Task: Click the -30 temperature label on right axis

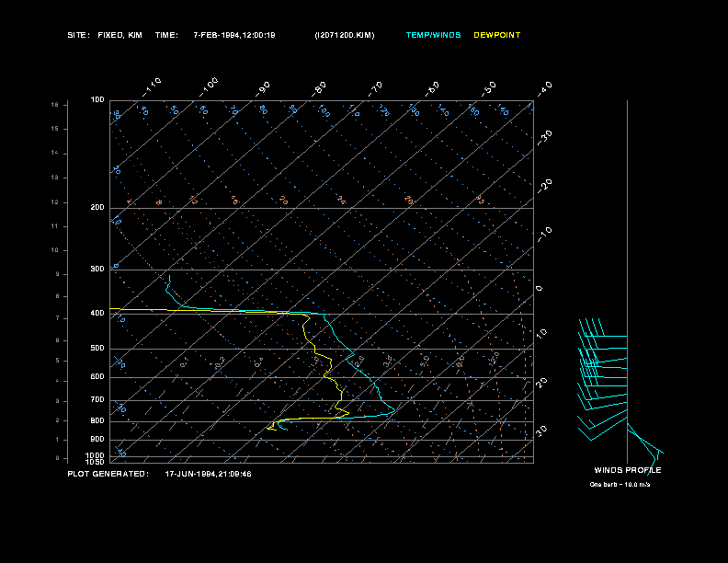Action: pos(545,137)
